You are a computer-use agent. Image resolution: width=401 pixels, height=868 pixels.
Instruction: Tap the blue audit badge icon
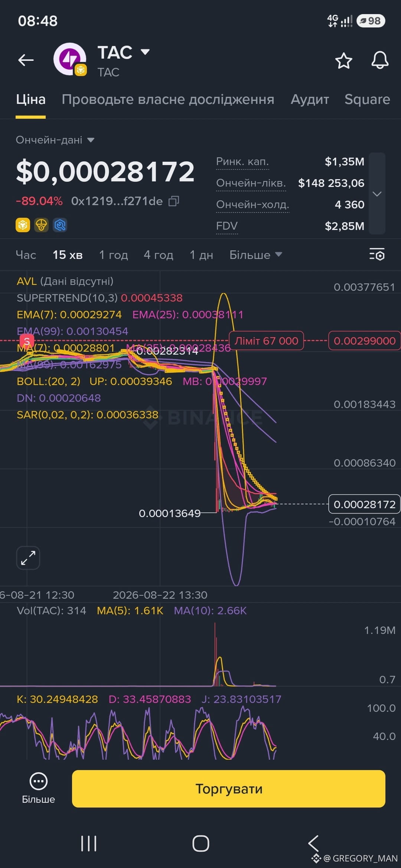click(x=60, y=225)
